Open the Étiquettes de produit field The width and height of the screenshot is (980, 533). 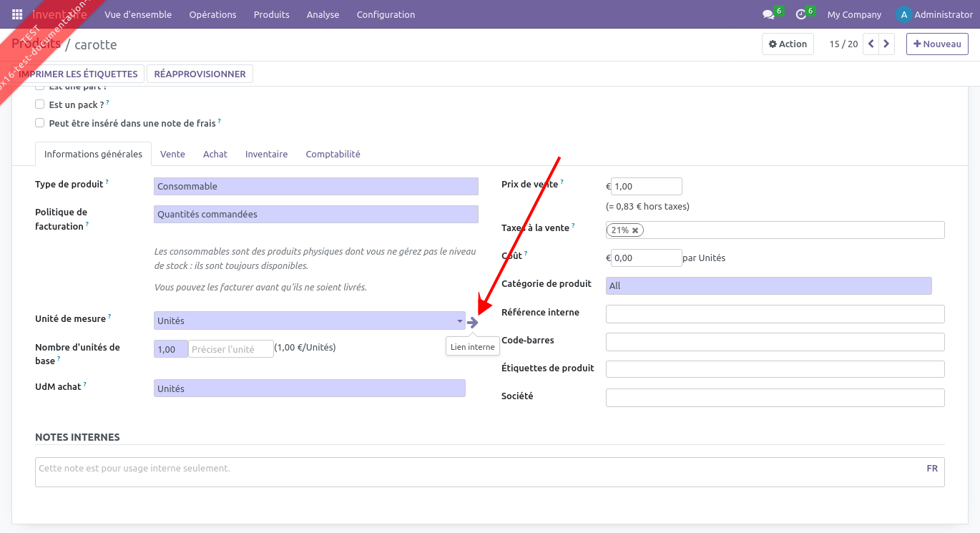click(775, 369)
